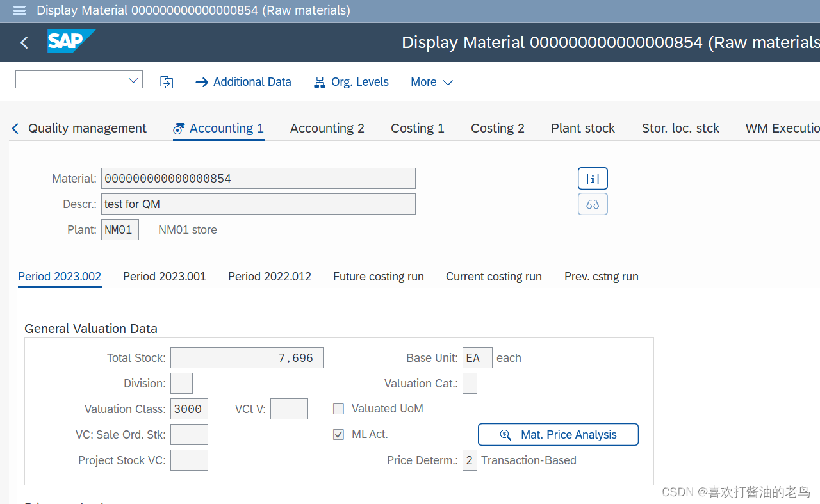Click the jump-to-transaction icon beside command field
The width and height of the screenshot is (820, 504).
coord(167,82)
